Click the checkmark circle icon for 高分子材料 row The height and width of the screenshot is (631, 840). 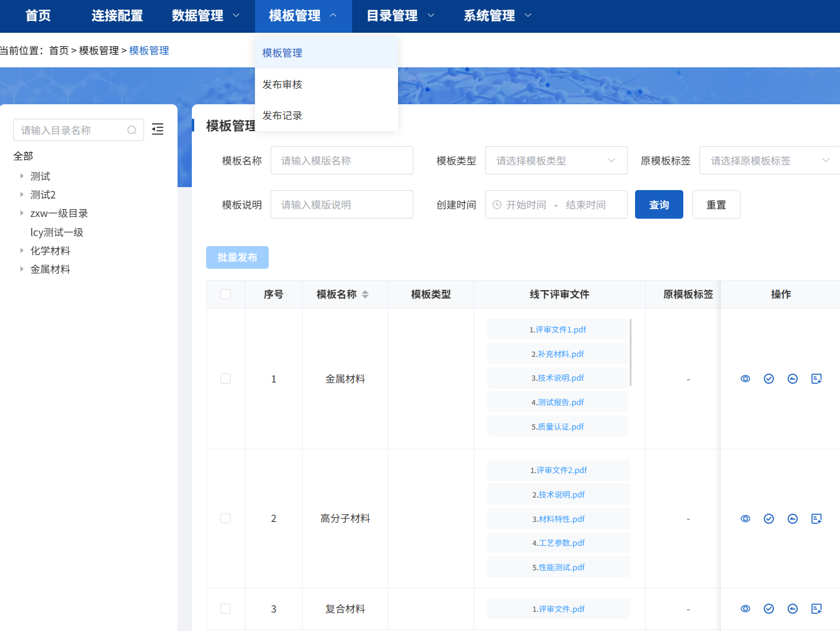click(x=769, y=519)
